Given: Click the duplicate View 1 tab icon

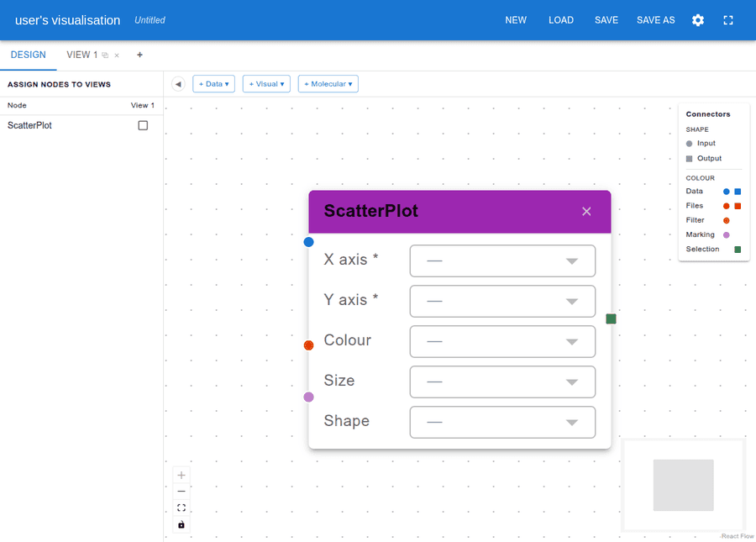Looking at the screenshot, I should point(105,55).
